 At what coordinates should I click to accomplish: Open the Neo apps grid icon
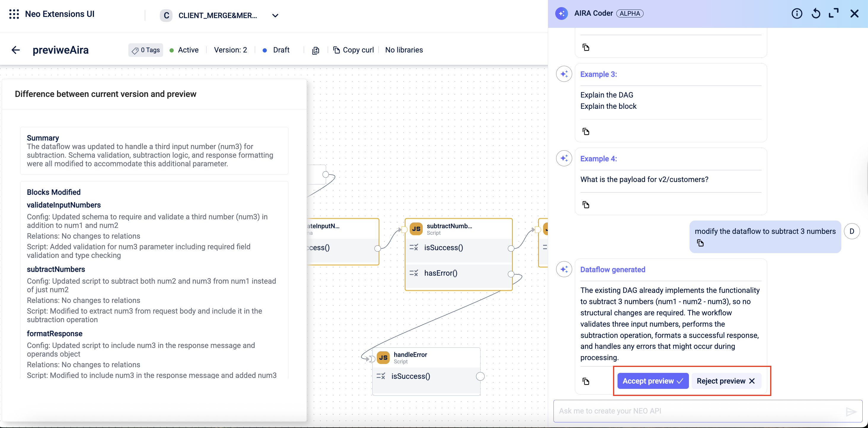pyautogui.click(x=14, y=14)
